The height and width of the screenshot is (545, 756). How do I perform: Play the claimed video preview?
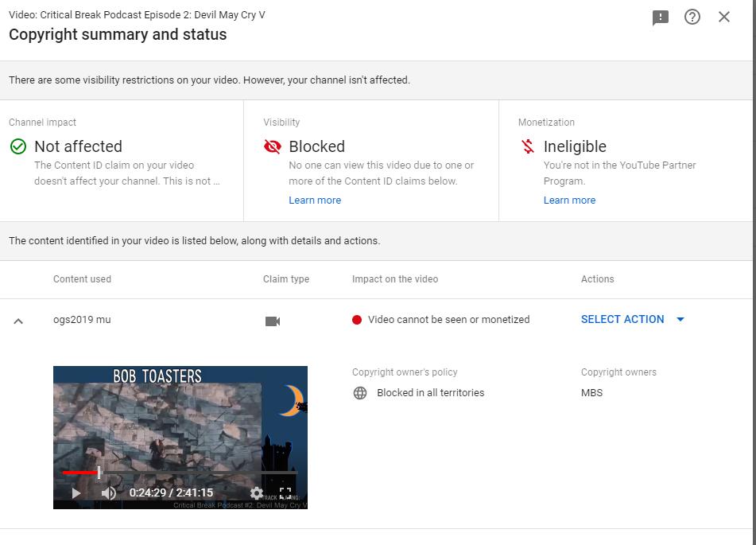click(76, 492)
